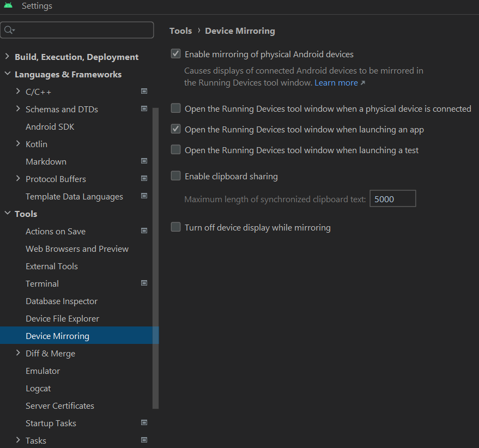Click project-level icon beside C/C++
The height and width of the screenshot is (448, 479).
(x=144, y=92)
